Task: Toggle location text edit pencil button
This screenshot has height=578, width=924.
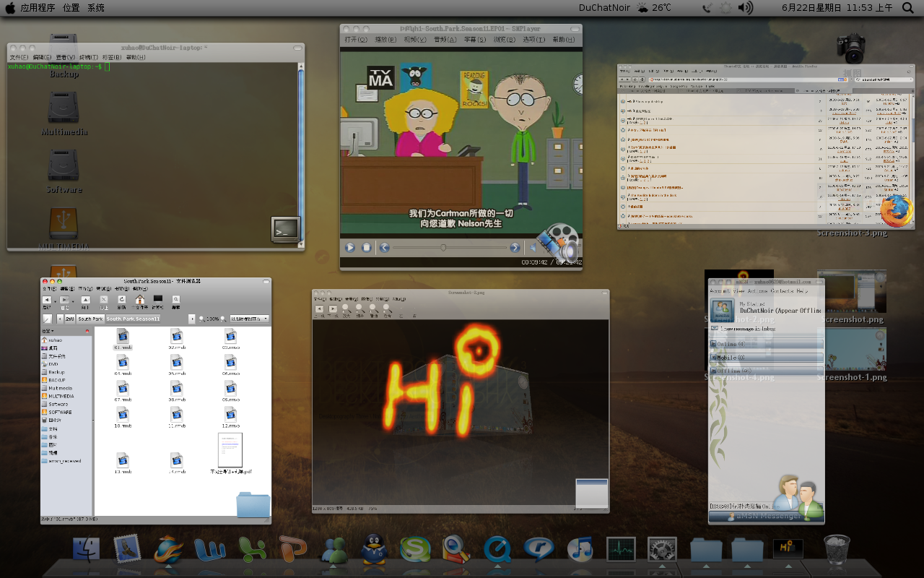Action: pos(47,319)
